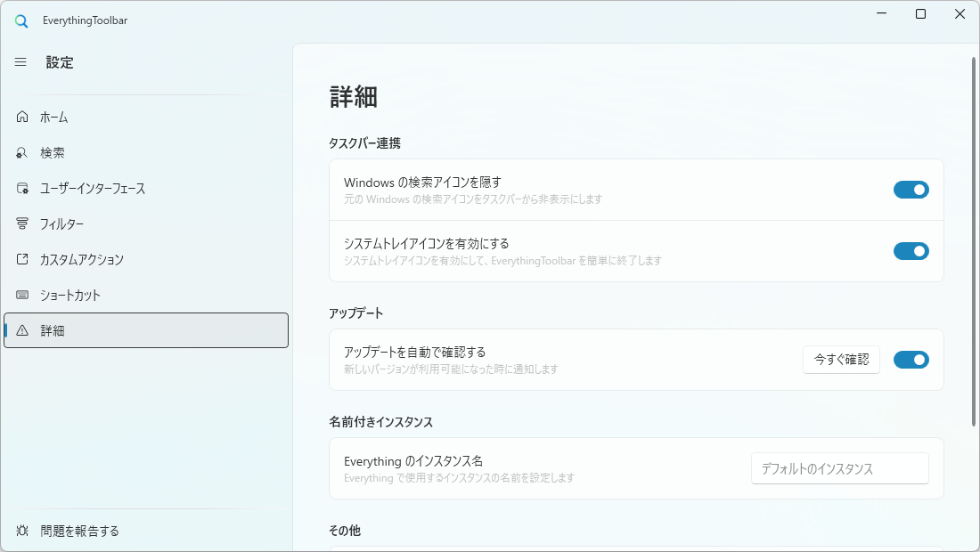Click the keyboard icon beside ショートカット
Viewport: 980px width, 552px height.
(22, 295)
